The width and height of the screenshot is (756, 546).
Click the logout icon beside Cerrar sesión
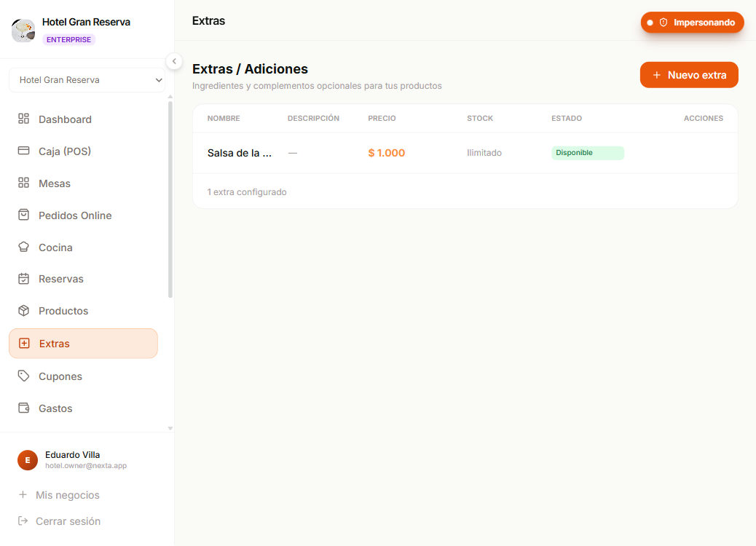[23, 521]
